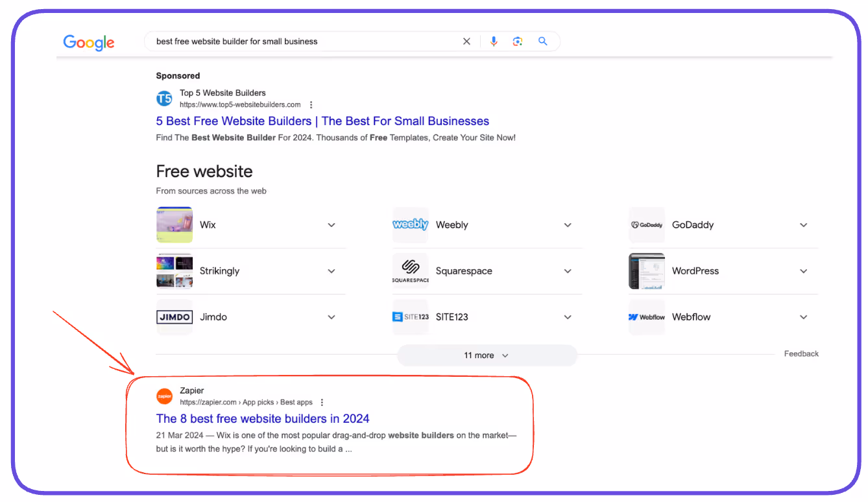Expand the Squarespace entry chevron
The height and width of the screenshot is (502, 868).
(x=568, y=271)
